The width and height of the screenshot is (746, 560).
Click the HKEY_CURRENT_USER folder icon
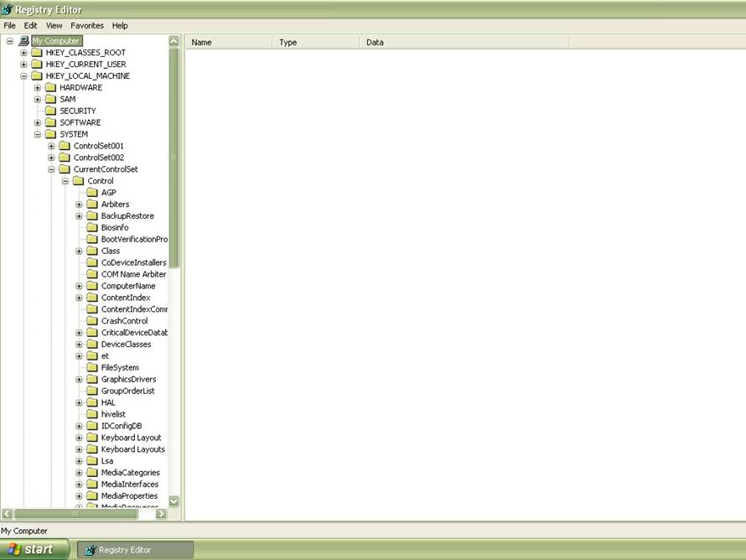[x=37, y=65]
